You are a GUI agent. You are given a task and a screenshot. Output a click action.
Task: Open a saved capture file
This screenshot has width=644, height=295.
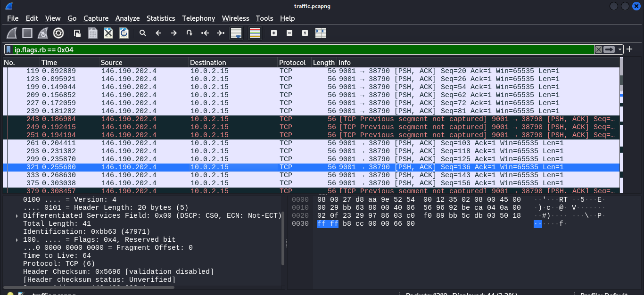point(76,33)
